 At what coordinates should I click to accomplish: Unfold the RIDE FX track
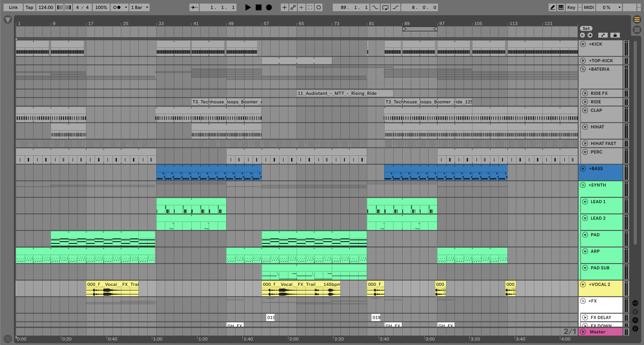(x=585, y=94)
